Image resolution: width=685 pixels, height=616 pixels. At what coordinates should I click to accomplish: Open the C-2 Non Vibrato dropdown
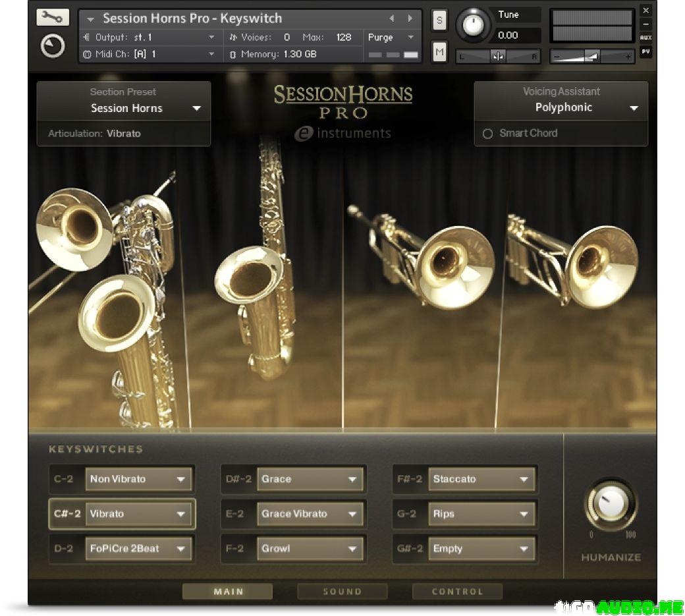point(138,479)
